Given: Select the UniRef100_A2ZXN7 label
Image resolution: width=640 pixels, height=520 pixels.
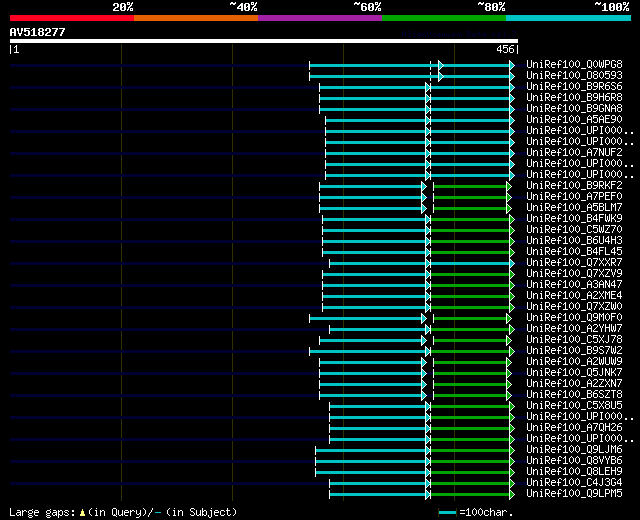Looking at the screenshot, I should [x=574, y=384].
